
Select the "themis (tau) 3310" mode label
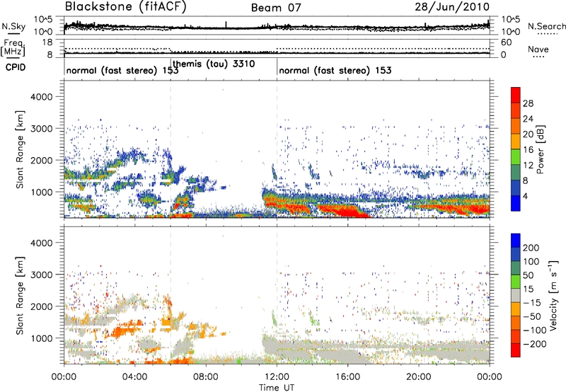[x=214, y=64]
